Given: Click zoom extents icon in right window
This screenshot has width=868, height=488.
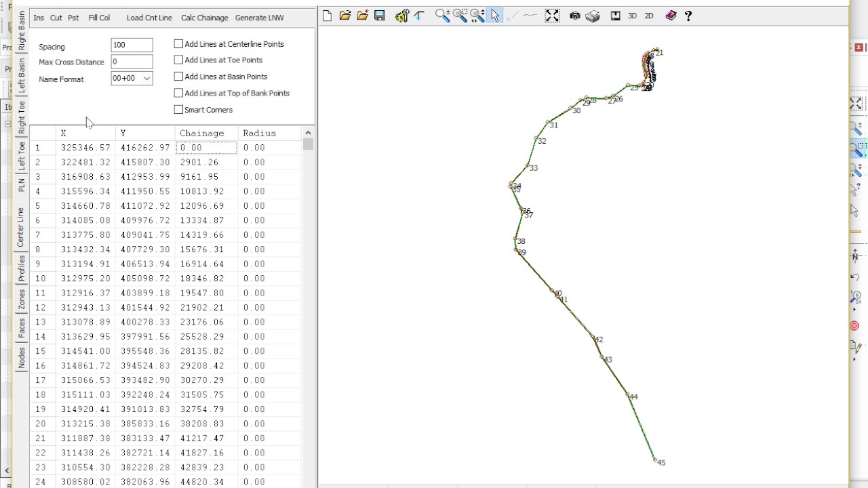Looking at the screenshot, I should tap(856, 104).
